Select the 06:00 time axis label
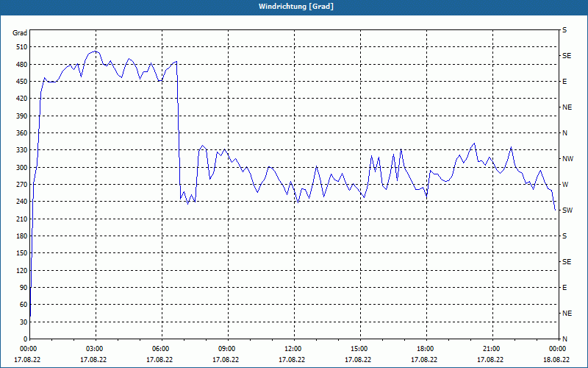Viewport: 588px width, 368px height. coord(159,349)
